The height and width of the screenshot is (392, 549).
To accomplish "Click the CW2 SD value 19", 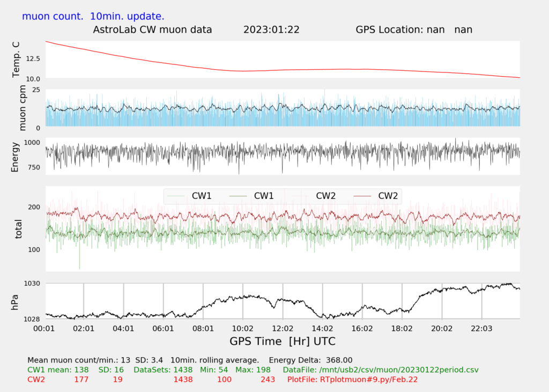I will coord(117,380).
